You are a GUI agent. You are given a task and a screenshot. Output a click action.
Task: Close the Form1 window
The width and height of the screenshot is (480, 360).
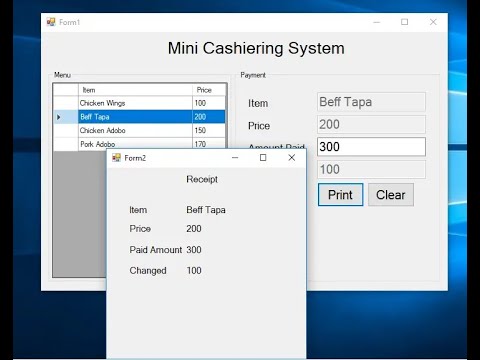pyautogui.click(x=433, y=22)
